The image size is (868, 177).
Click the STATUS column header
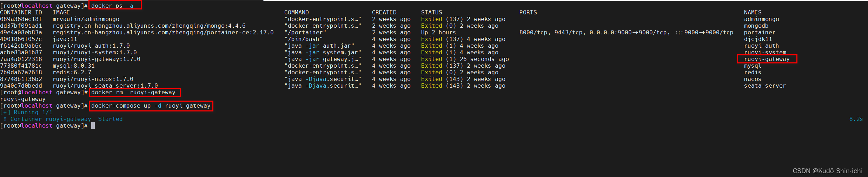pos(432,13)
